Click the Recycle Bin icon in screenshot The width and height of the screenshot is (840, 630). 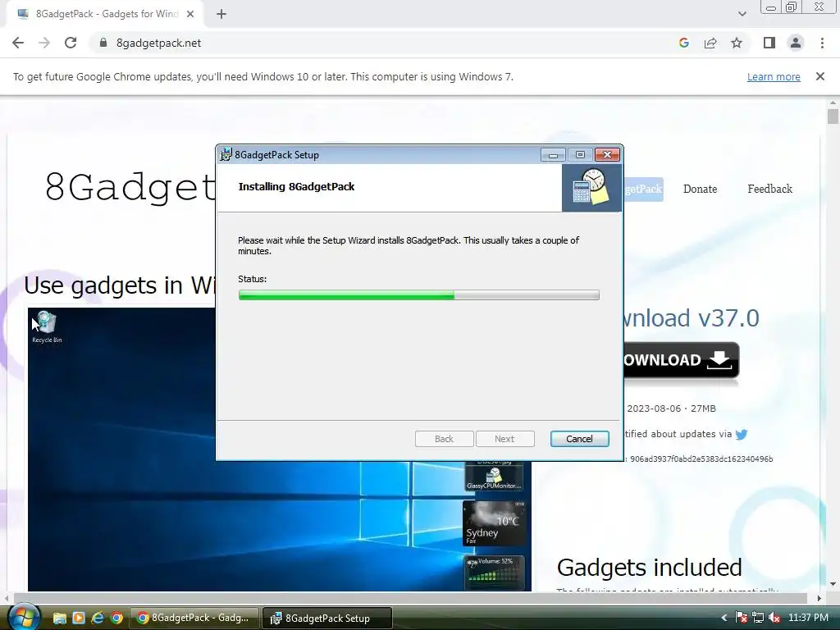click(47, 326)
